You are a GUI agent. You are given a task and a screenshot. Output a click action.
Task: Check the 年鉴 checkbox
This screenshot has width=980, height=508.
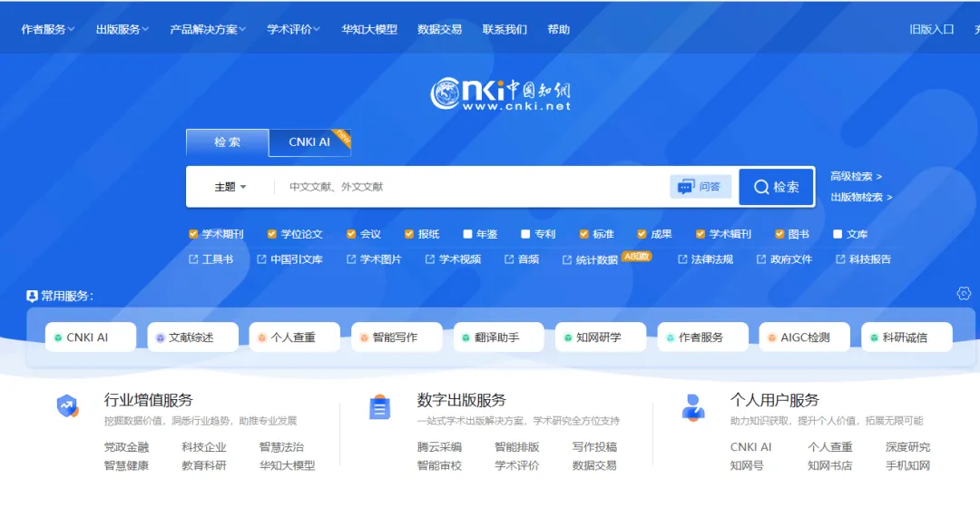tap(467, 234)
